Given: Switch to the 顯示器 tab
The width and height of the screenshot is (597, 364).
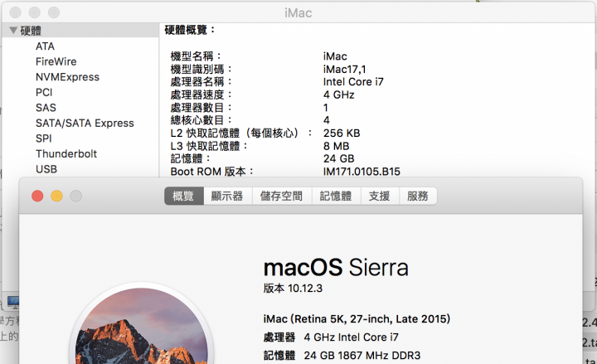Looking at the screenshot, I should pos(228,196).
